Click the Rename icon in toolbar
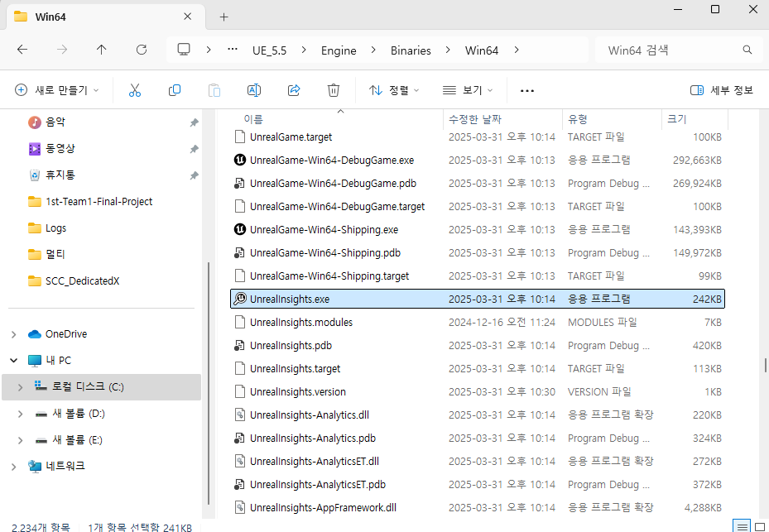This screenshot has height=532, width=769. tap(254, 90)
